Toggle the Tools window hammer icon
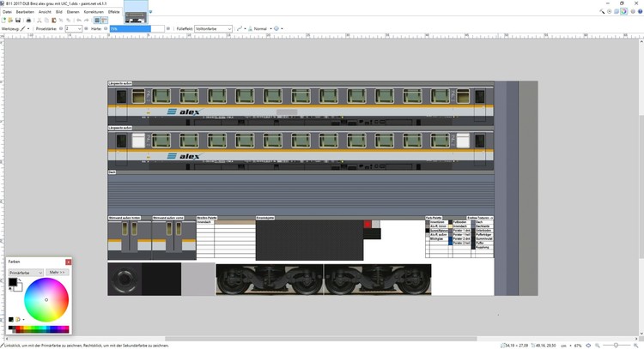This screenshot has width=644, height=349. (602, 11)
